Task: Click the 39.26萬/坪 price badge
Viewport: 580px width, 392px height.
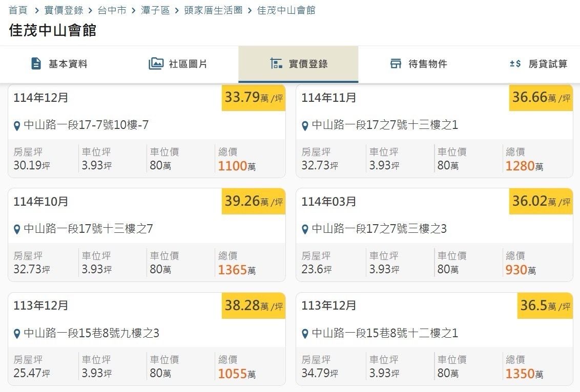Action: 254,201
